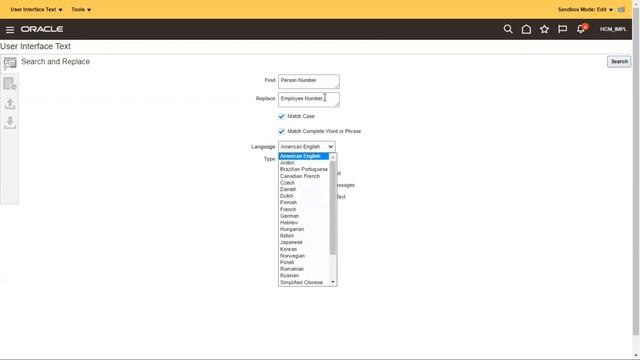Viewport: 640px width, 360px height.
Task: Click the Oracle logo
Action: 42,29
